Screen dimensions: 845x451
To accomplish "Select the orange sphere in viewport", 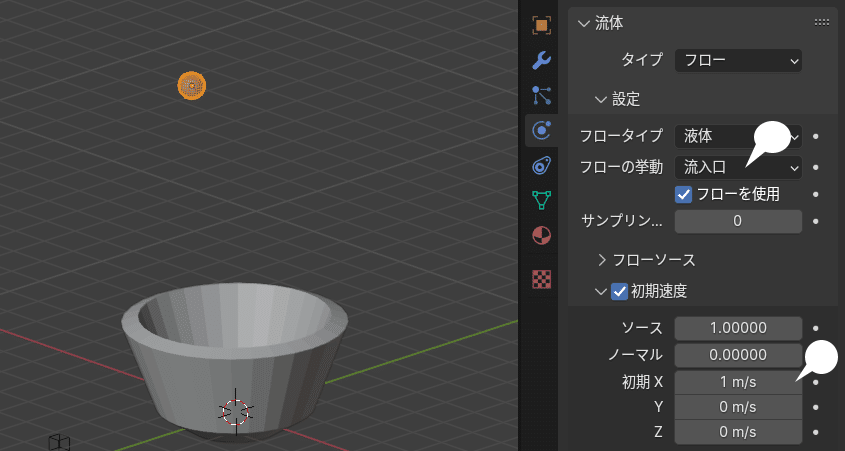I will [x=192, y=86].
